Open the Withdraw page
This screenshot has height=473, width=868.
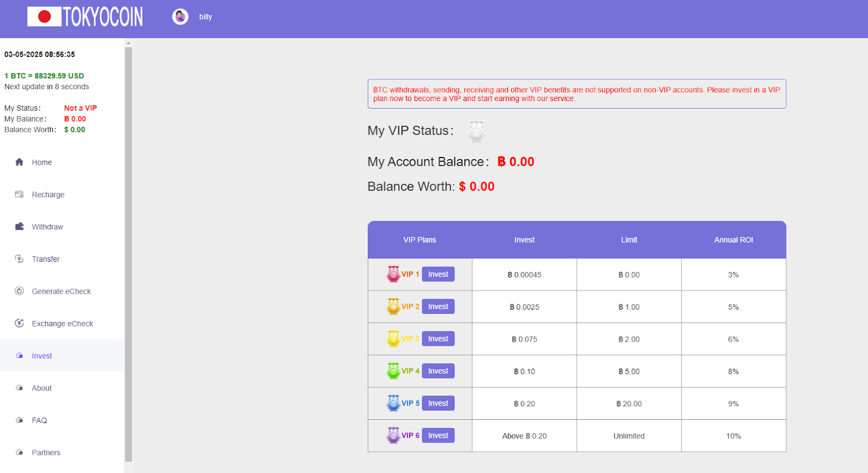coord(62,227)
